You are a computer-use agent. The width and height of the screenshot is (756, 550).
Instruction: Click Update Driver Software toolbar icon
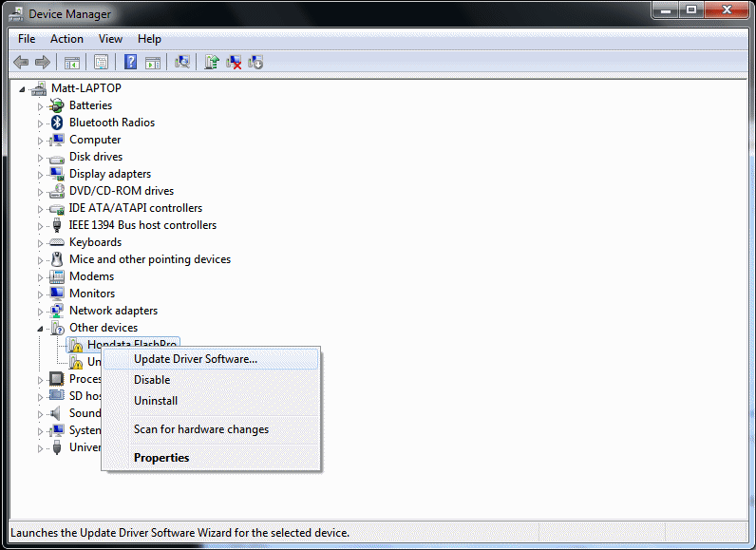point(211,62)
